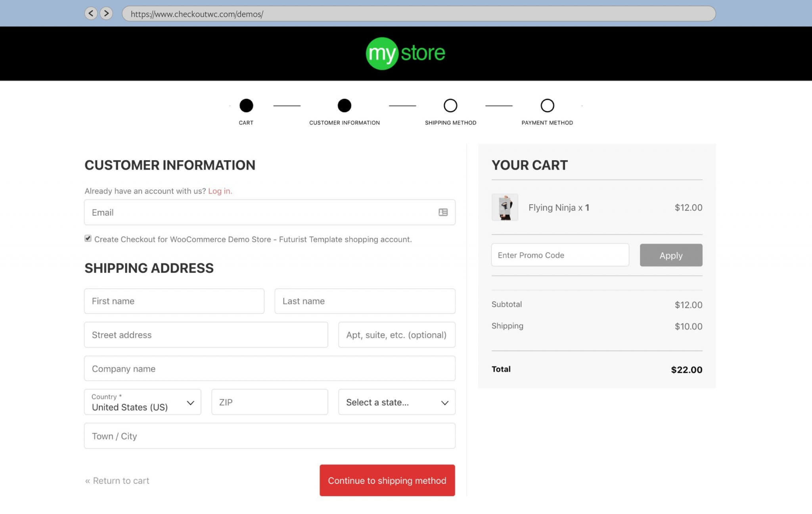Click the CART tab step label
Viewport: 812px width, 514px height.
click(x=245, y=123)
